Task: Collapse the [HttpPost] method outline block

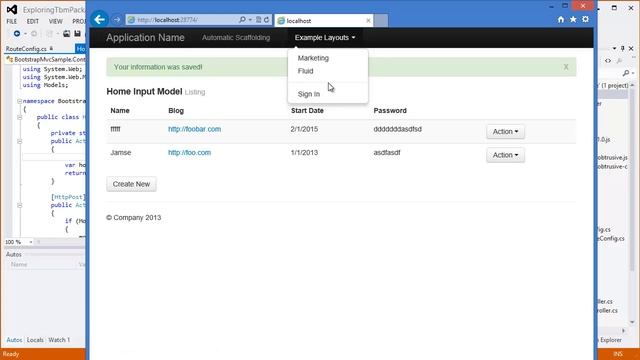Action: [19, 205]
